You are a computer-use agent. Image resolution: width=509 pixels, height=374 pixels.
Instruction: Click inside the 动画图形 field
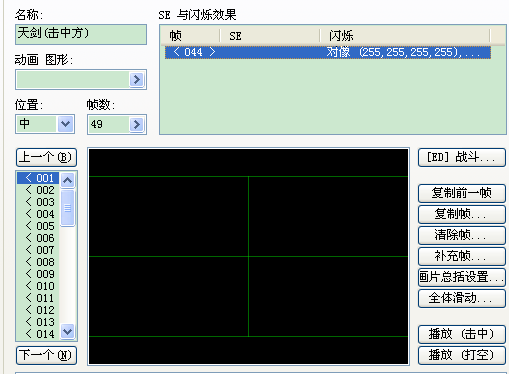tap(73, 79)
